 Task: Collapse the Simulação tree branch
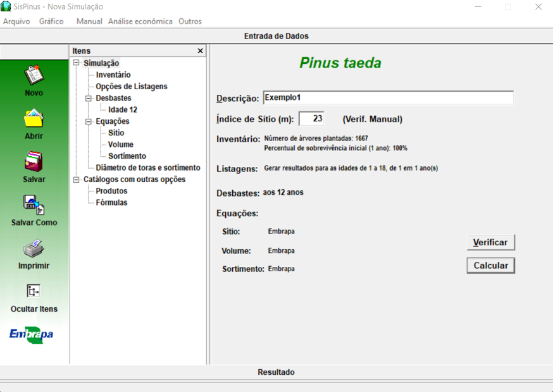(x=77, y=63)
